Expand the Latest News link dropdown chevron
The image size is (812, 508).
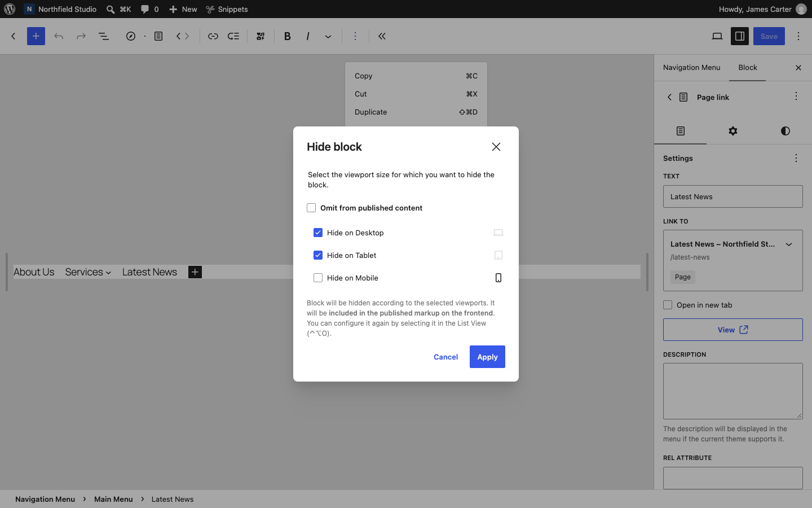(789, 244)
